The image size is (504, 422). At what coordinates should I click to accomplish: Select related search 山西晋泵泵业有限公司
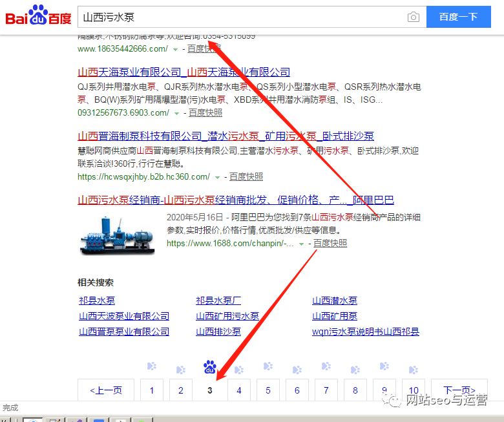[x=124, y=332]
